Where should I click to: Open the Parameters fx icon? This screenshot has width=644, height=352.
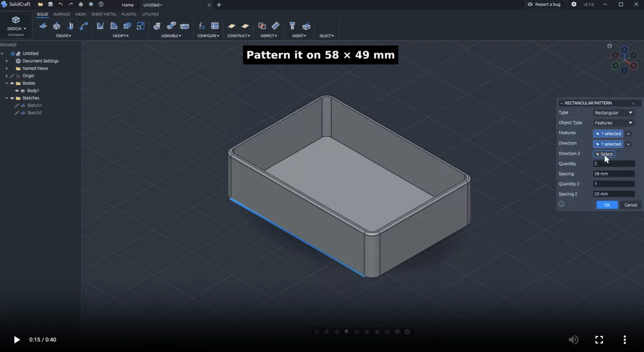(x=202, y=26)
